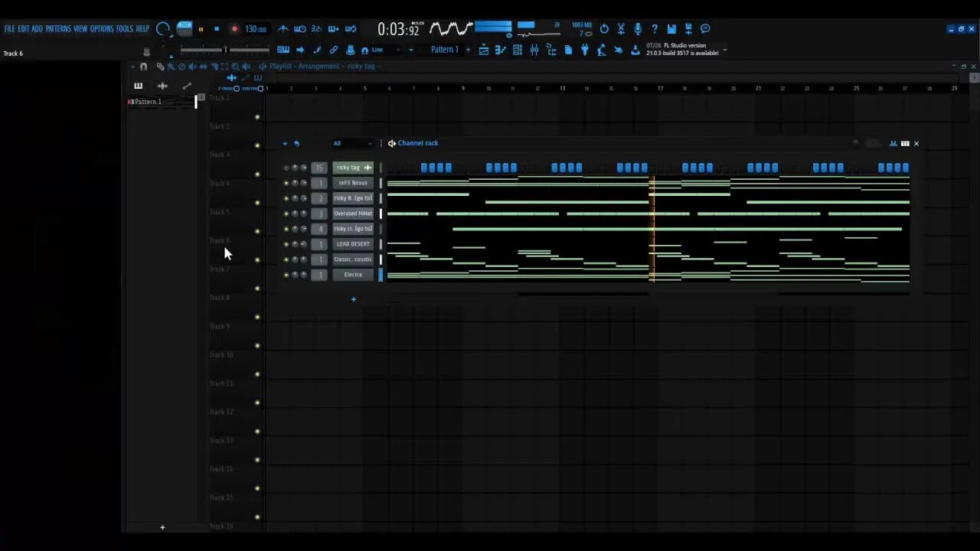Select the ricky tag channel button
980x551 pixels.
click(x=353, y=168)
